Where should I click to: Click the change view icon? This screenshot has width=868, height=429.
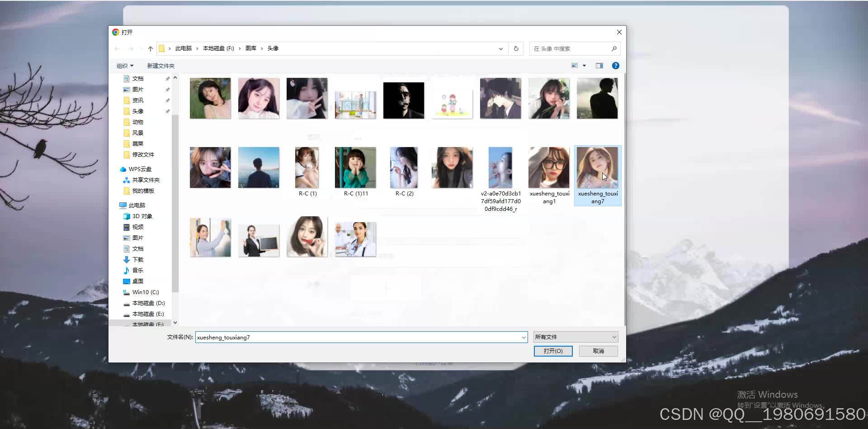(x=575, y=66)
